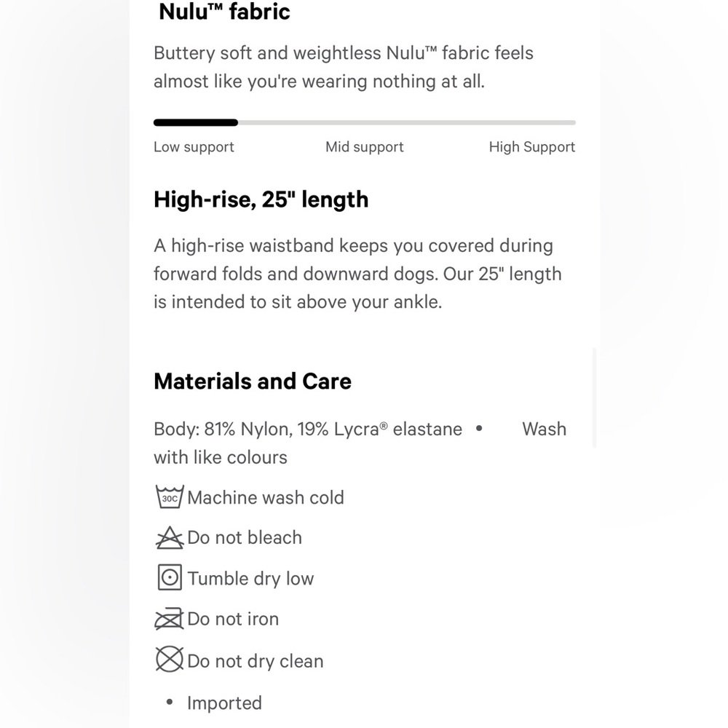Click the Machine wash cold text
This screenshot has height=728, width=728.
click(266, 498)
